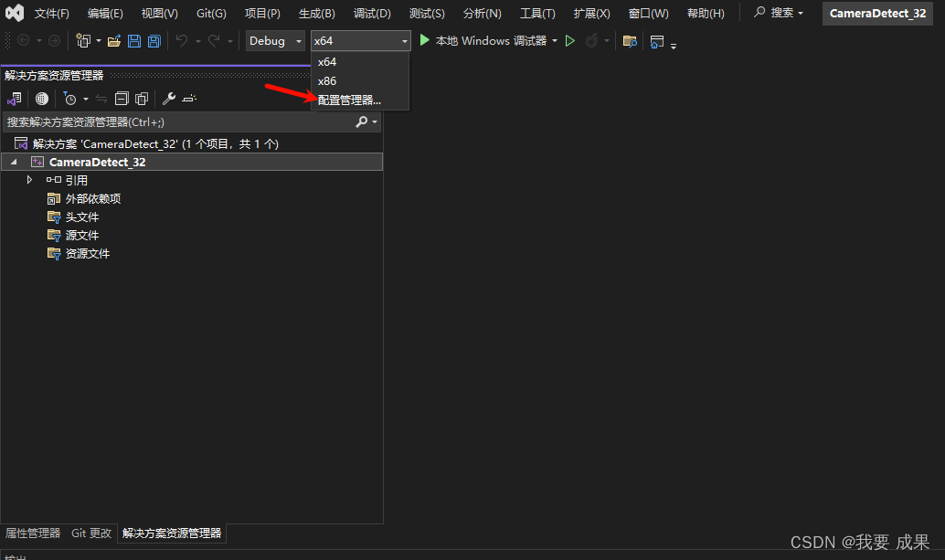The image size is (945, 560).
Task: Click the Visual Studio logo icon
Action: [x=15, y=13]
